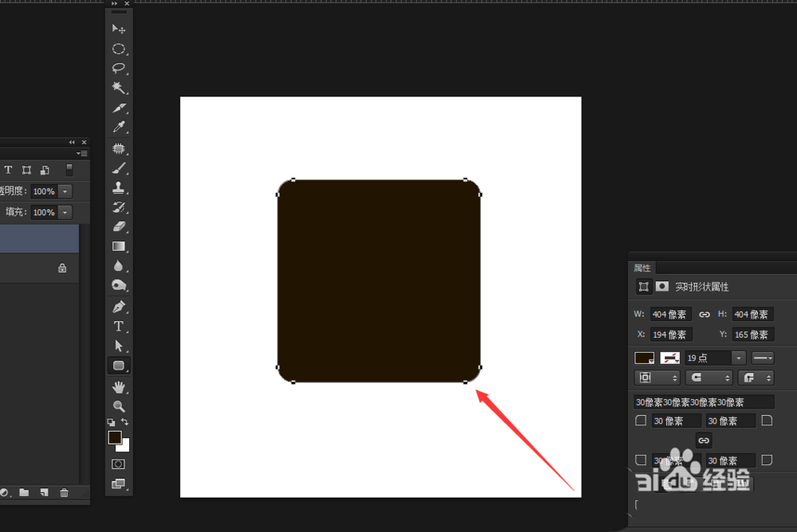Click the H height field 404 像素
Viewport: 797px width, 532px height.
tap(753, 315)
